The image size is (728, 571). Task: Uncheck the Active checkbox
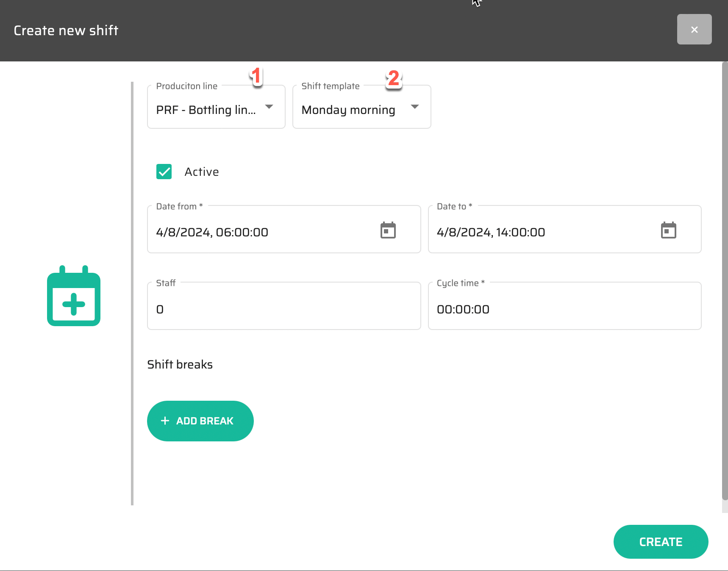pos(164,172)
